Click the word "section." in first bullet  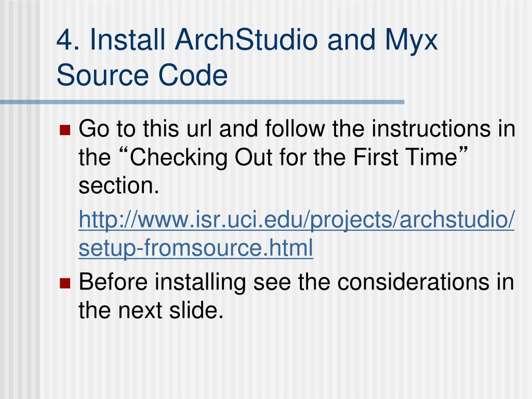pos(119,186)
